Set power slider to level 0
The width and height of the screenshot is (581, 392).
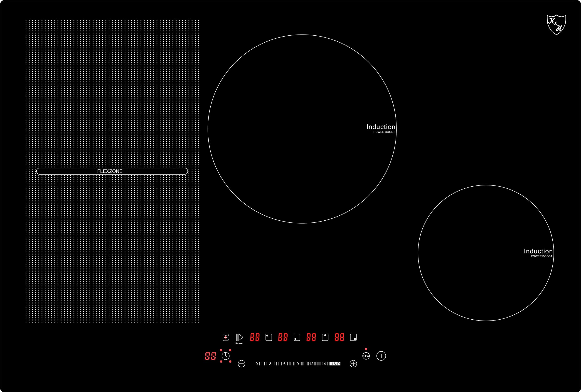(257, 364)
